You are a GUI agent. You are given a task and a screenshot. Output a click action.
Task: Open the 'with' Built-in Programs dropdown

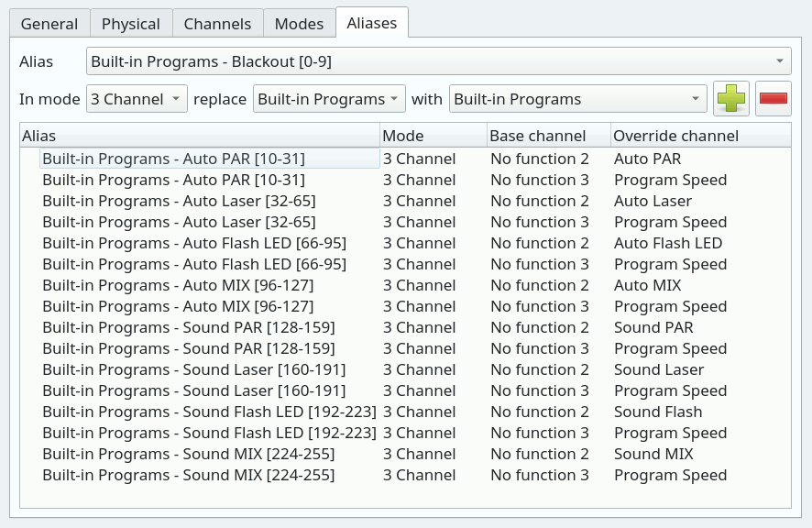pos(578,99)
